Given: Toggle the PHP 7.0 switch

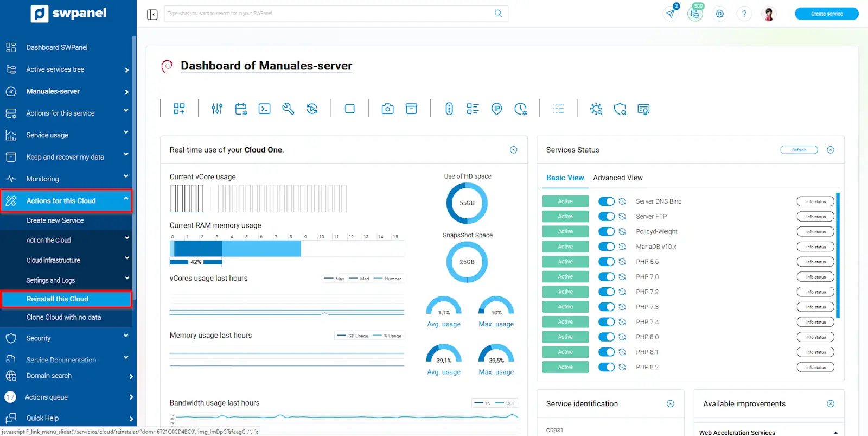Looking at the screenshot, I should [607, 276].
